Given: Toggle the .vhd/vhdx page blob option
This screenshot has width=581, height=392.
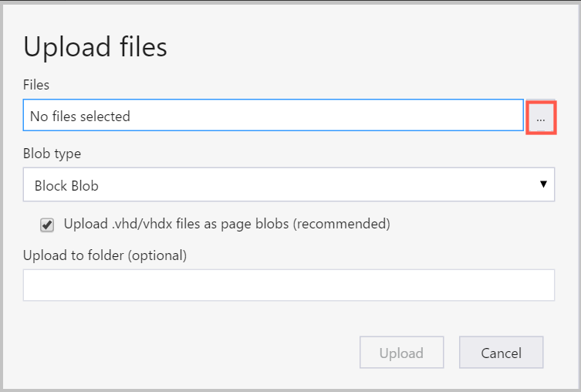Looking at the screenshot, I should 47,225.
